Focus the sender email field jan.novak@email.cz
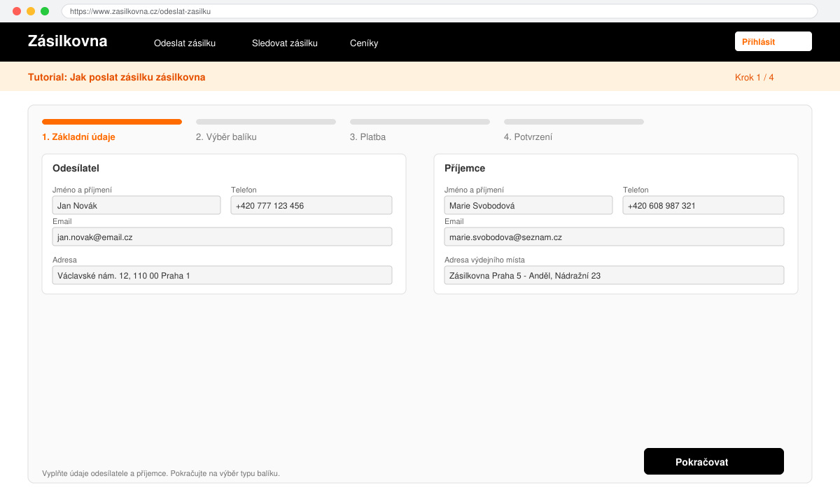The image size is (840, 504). click(222, 237)
